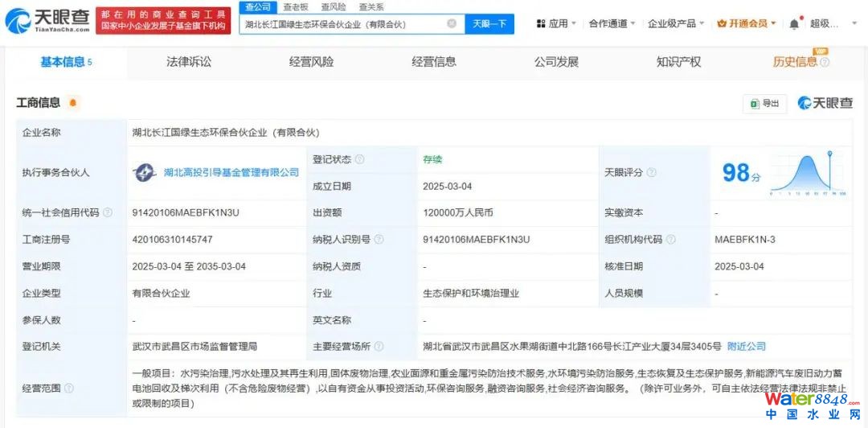868x428 pixels.
Task: Click help icon beside 统一社会信用代码
Action: (108, 213)
